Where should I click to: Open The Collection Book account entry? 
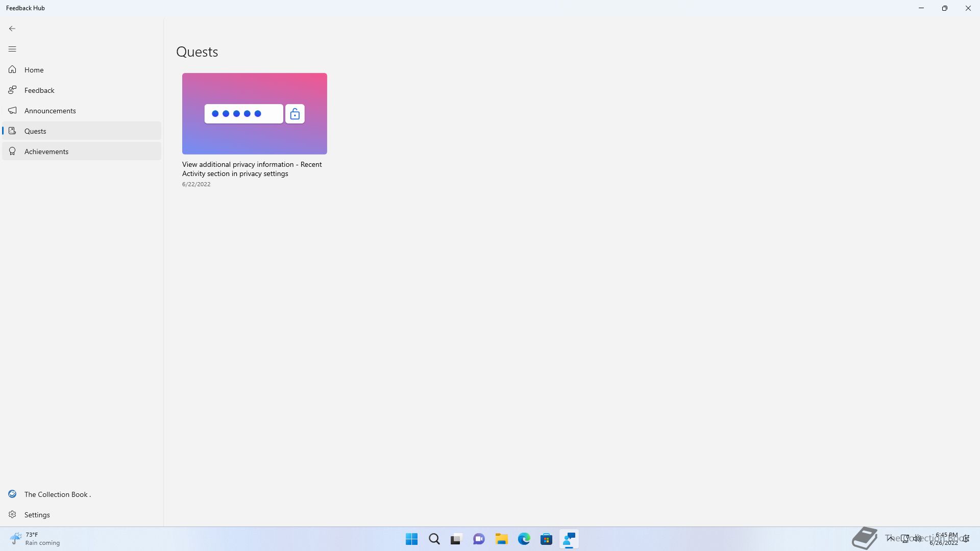(x=57, y=494)
